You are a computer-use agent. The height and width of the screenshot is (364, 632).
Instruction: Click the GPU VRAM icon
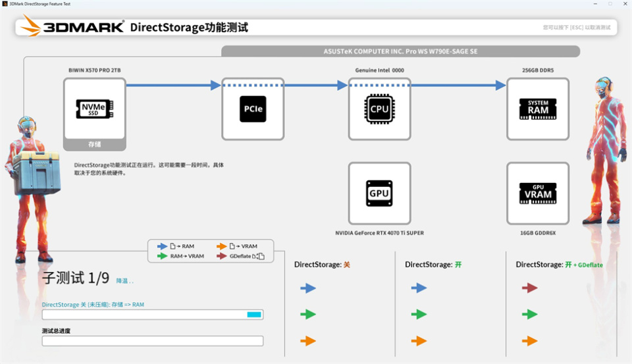coord(538,194)
